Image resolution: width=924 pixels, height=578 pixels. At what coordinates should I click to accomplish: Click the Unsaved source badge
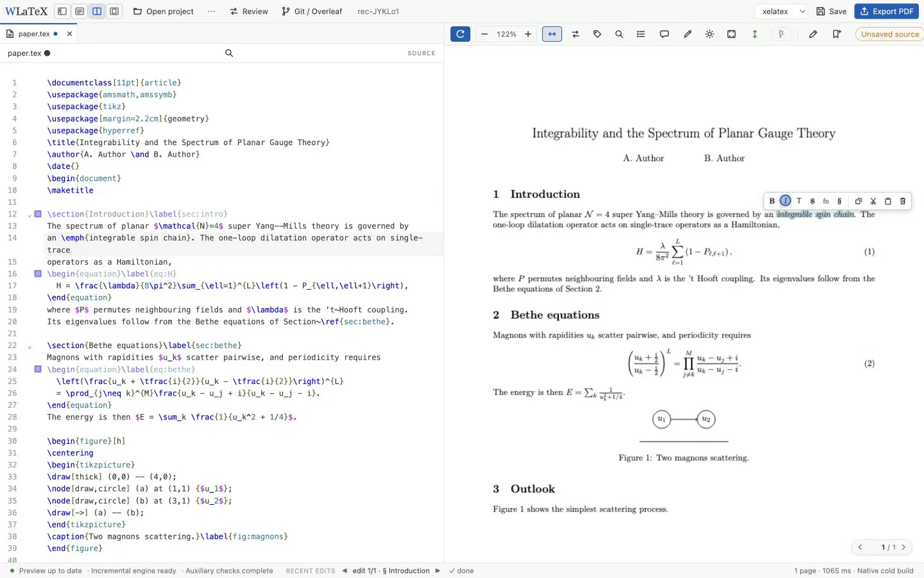tap(890, 34)
